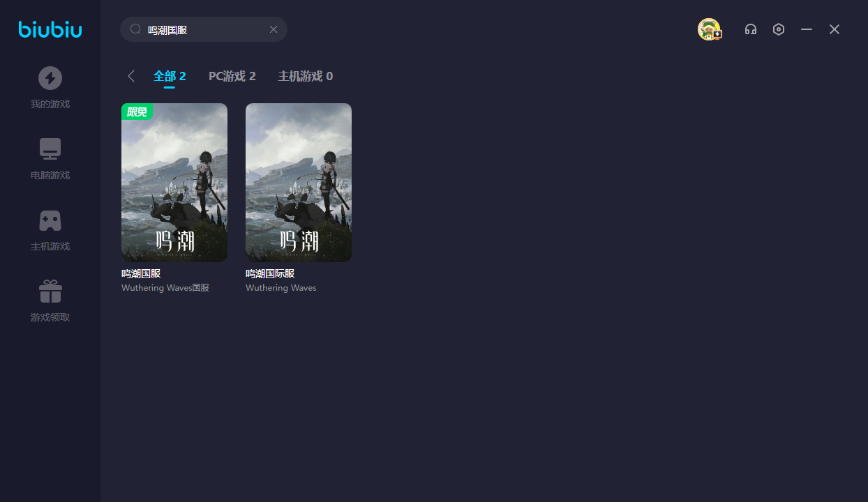
Task: Open PC games monitor icon
Action: point(50,149)
